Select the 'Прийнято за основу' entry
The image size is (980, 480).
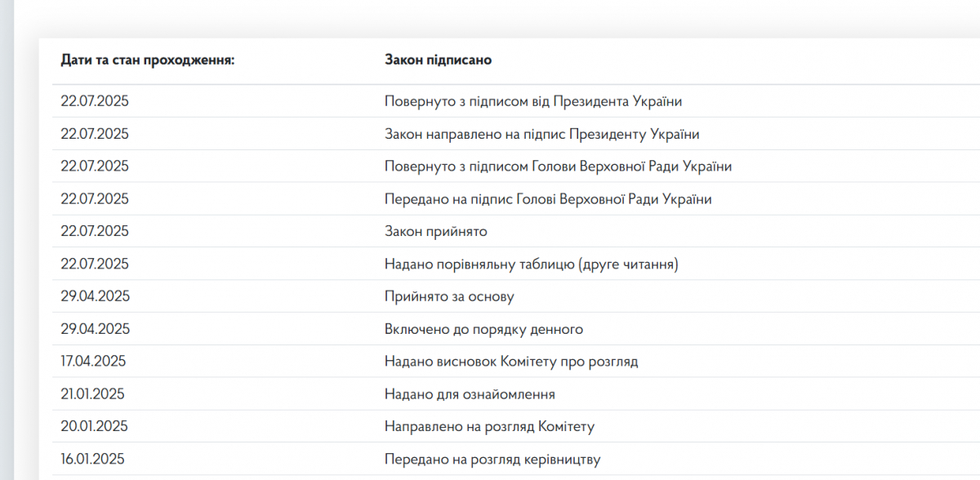coord(449,297)
